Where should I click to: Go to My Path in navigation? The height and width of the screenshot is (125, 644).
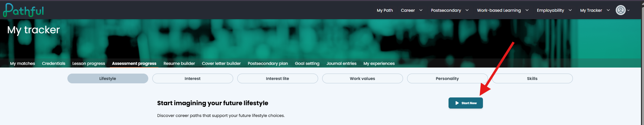click(385, 10)
